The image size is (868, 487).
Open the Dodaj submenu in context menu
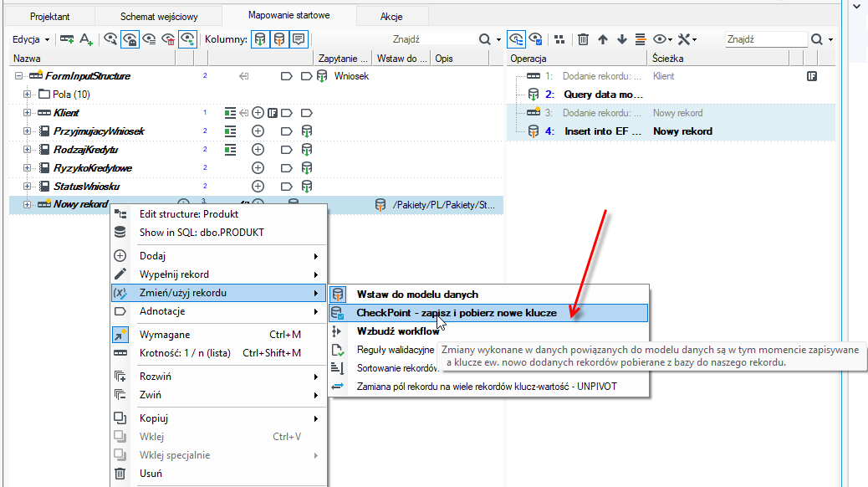tap(218, 256)
